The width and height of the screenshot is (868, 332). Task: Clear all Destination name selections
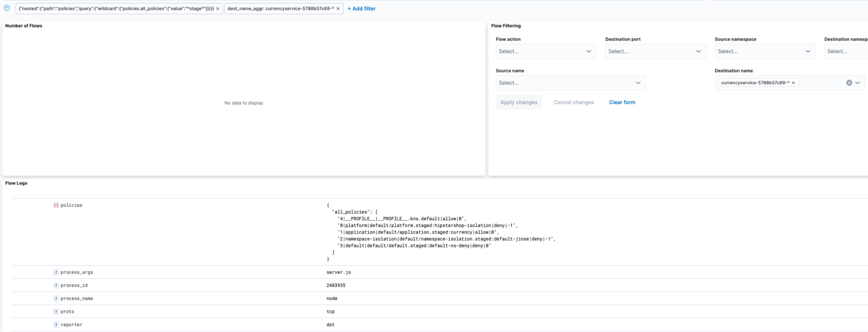tap(849, 83)
